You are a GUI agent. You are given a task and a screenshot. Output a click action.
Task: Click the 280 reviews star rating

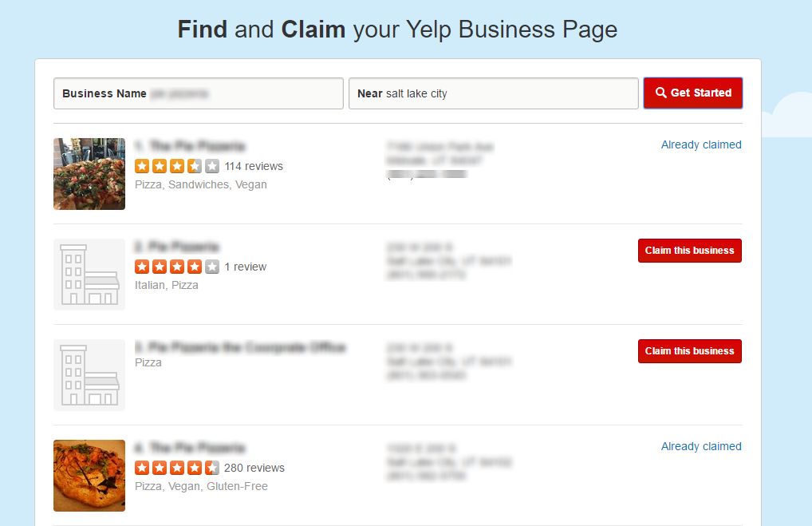pos(177,468)
